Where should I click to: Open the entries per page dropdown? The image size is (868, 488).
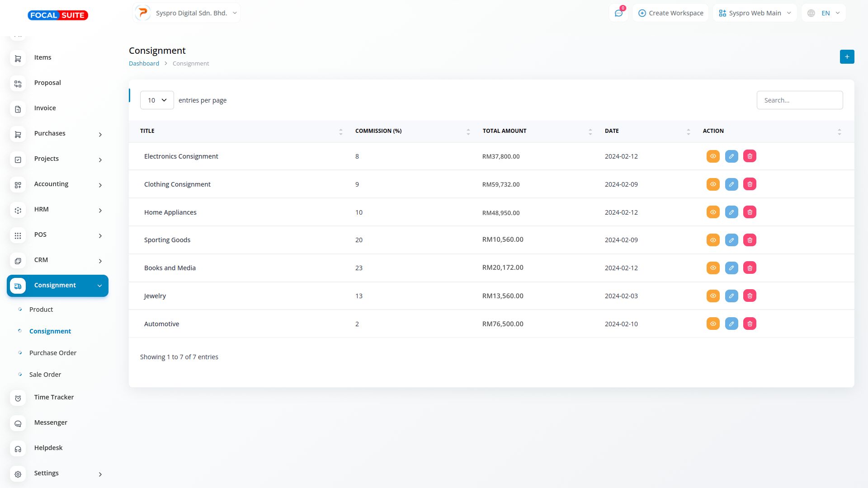pyautogui.click(x=157, y=100)
